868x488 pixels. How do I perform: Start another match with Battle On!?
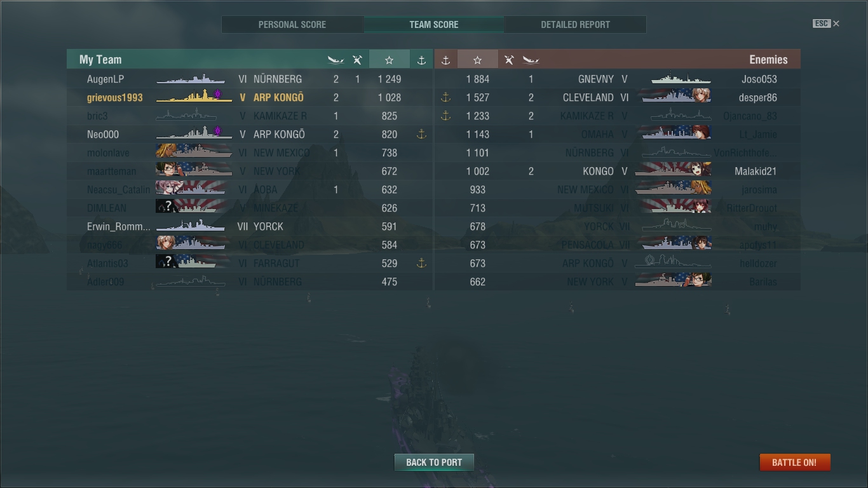pyautogui.click(x=794, y=462)
